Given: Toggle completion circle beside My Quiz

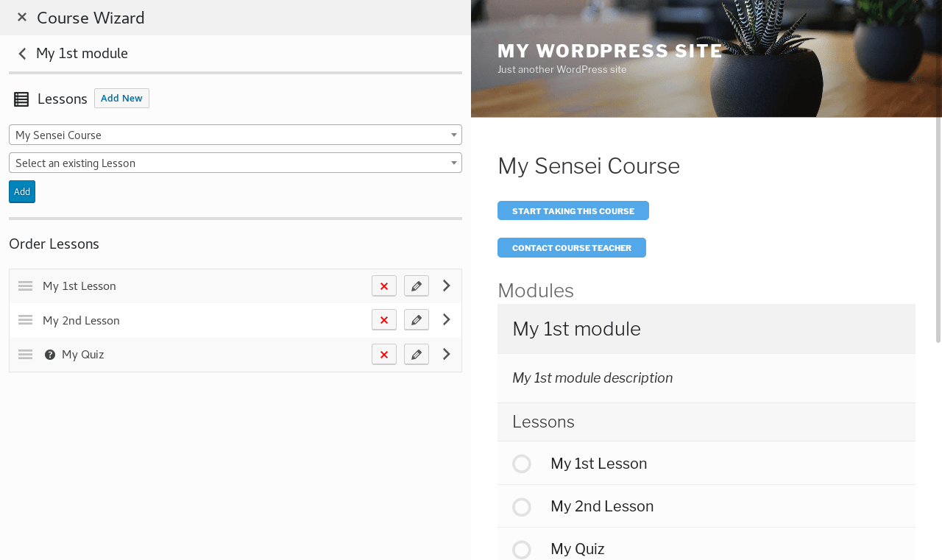Looking at the screenshot, I should click(522, 550).
